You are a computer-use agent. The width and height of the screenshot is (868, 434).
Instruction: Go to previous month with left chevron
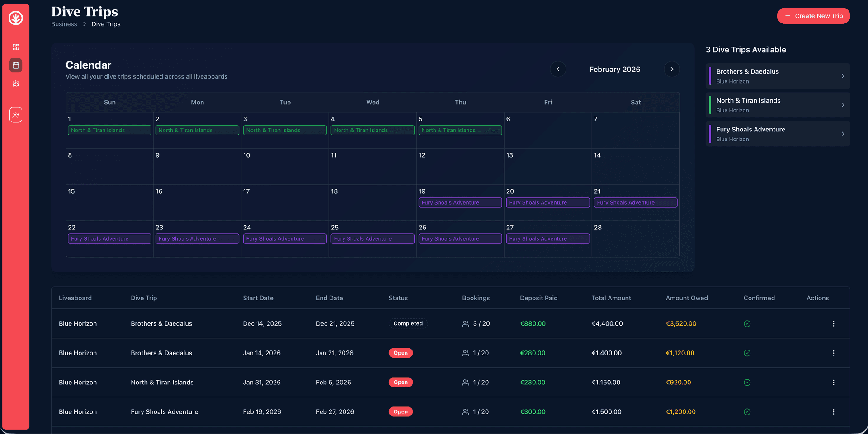[x=558, y=69]
